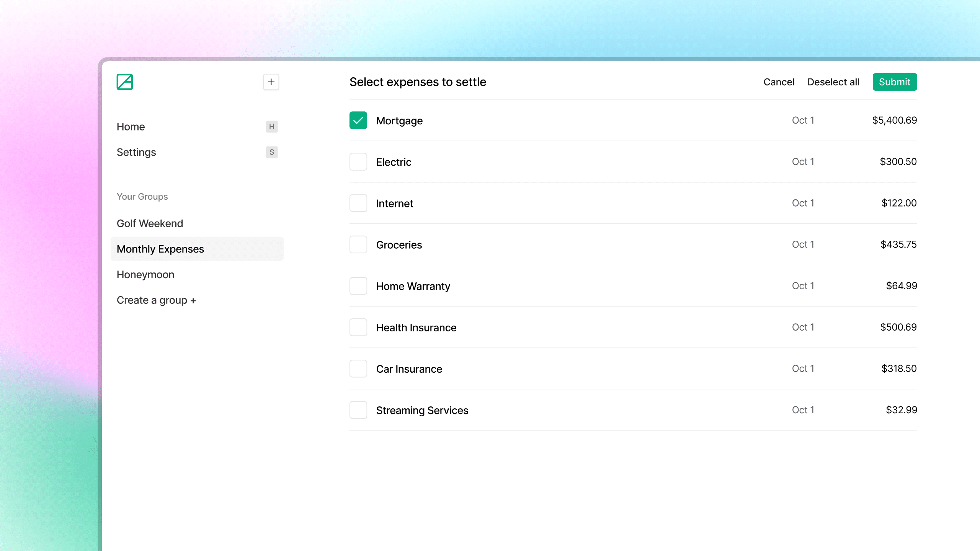
Task: Check the Electric expense checkbox
Action: [358, 162]
